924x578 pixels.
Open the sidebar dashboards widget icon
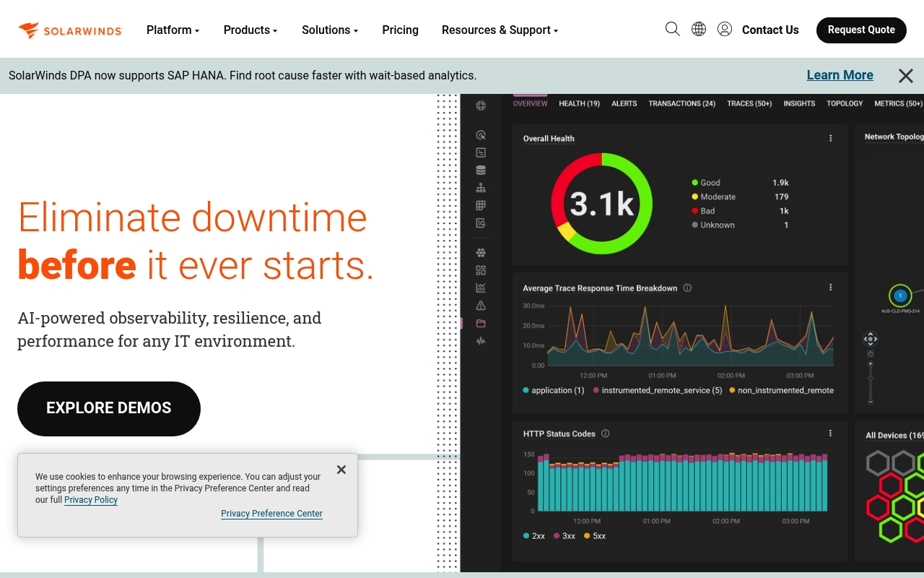click(x=481, y=270)
